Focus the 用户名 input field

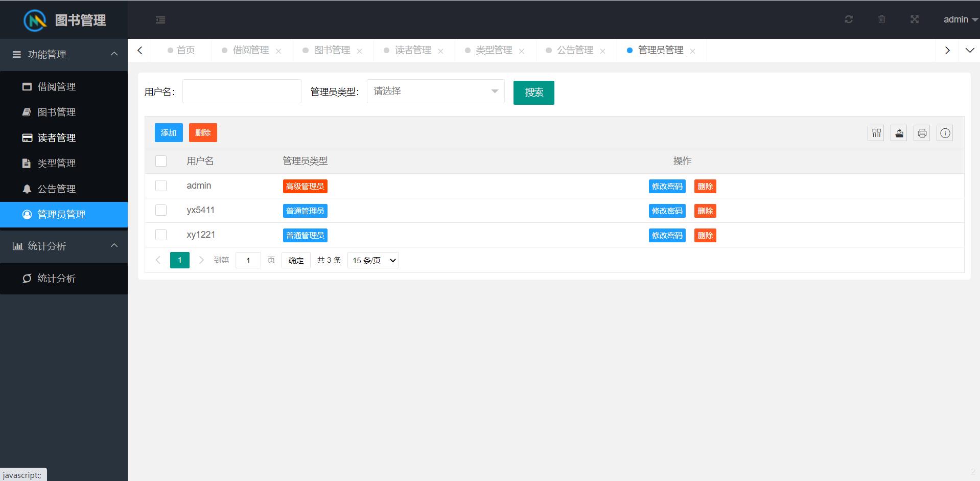[x=242, y=91]
